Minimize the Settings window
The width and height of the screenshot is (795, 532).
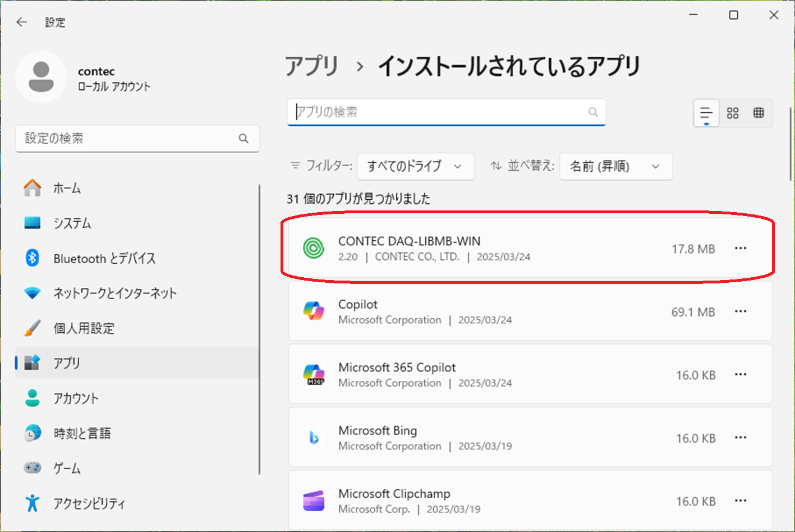coord(694,15)
